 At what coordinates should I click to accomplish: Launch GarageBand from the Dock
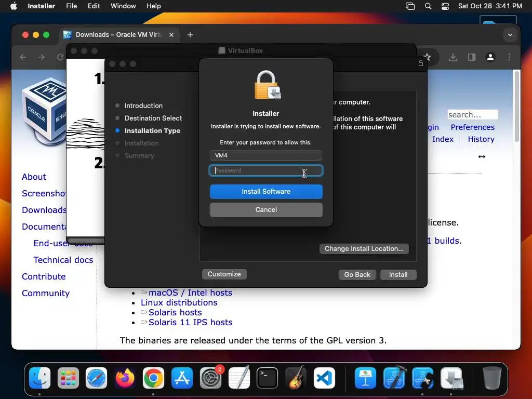pos(296,378)
